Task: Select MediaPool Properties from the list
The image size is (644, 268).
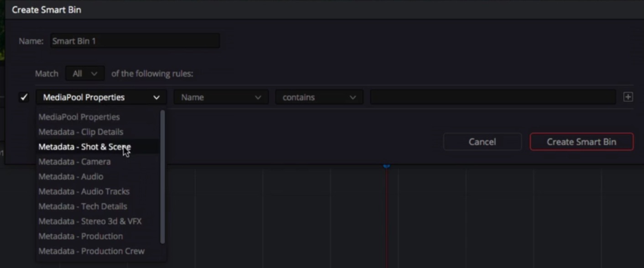Action: pyautogui.click(x=79, y=117)
